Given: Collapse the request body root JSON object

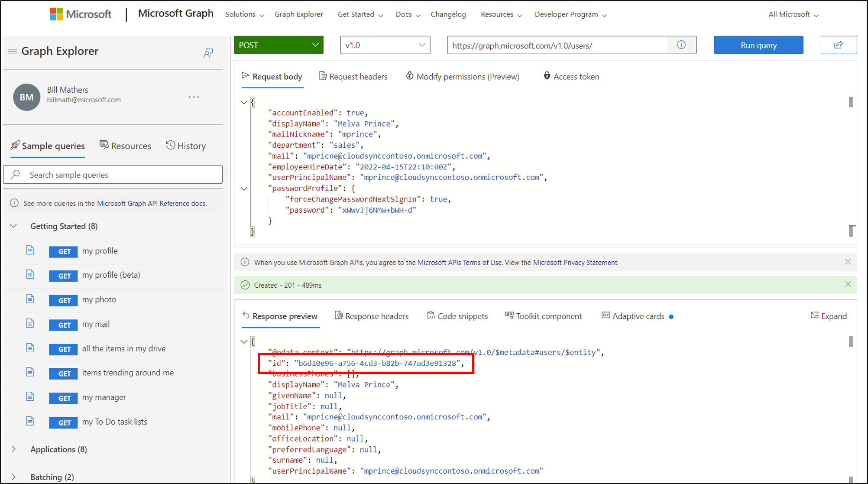Looking at the screenshot, I should [x=244, y=102].
